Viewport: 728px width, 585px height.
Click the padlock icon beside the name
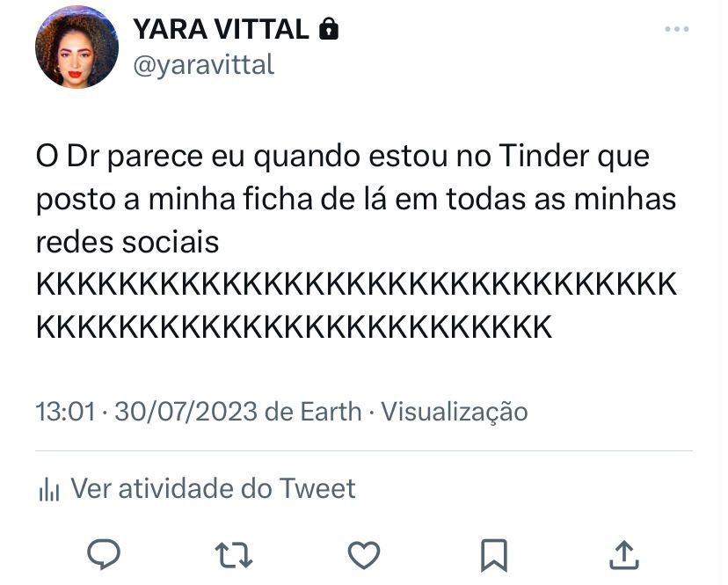[329, 29]
